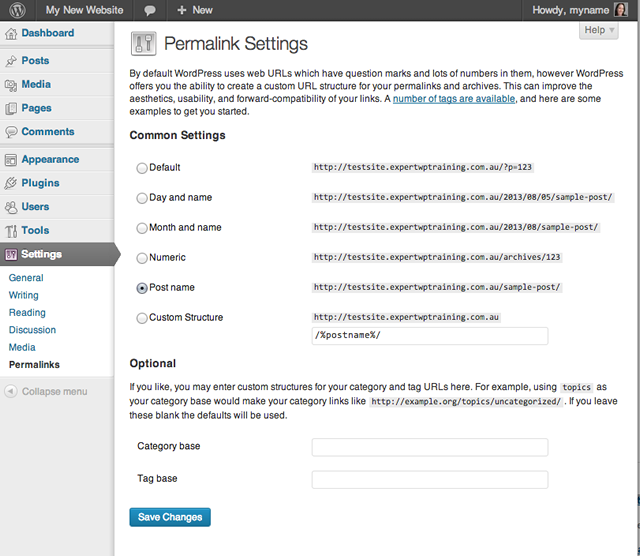This screenshot has width=640, height=556.
Task: Open the New content menu
Action: 195,10
